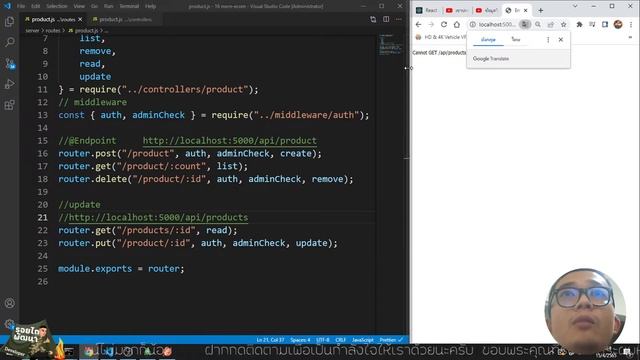Click line number 16 in gutter

coord(42,153)
